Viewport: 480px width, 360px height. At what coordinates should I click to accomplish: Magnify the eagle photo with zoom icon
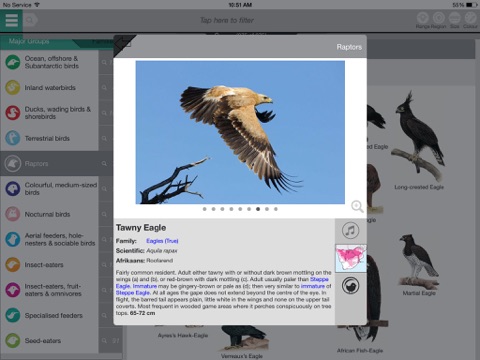(357, 206)
